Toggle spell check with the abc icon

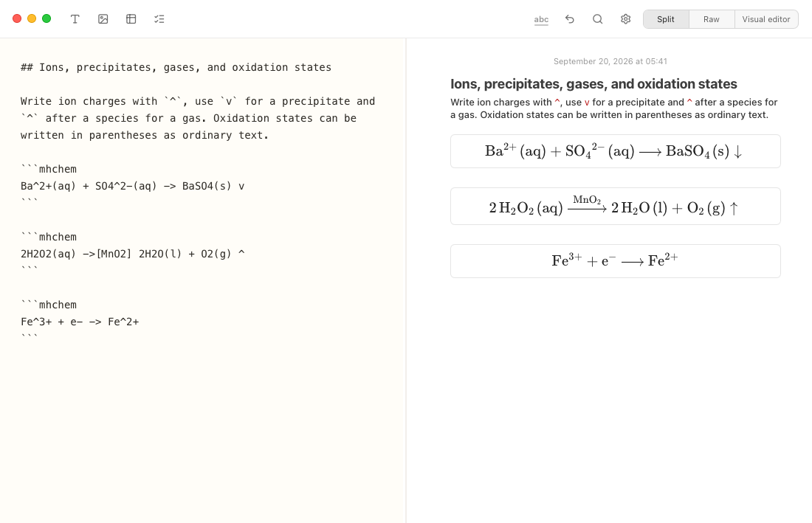[x=541, y=20]
